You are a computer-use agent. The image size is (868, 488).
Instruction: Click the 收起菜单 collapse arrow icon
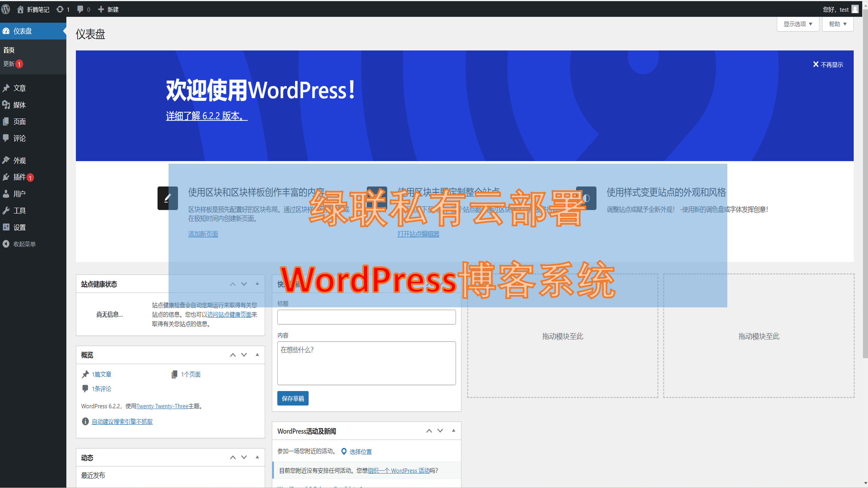(x=6, y=244)
